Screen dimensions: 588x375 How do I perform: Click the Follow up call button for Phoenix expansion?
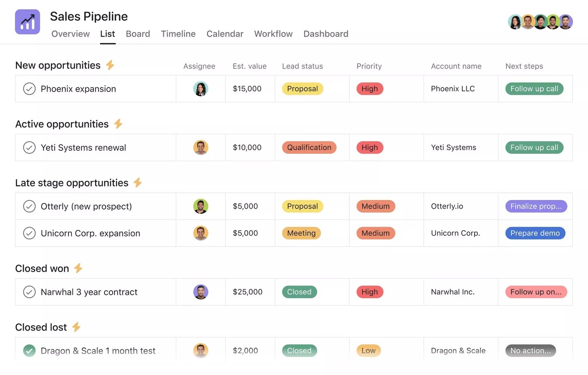point(534,89)
